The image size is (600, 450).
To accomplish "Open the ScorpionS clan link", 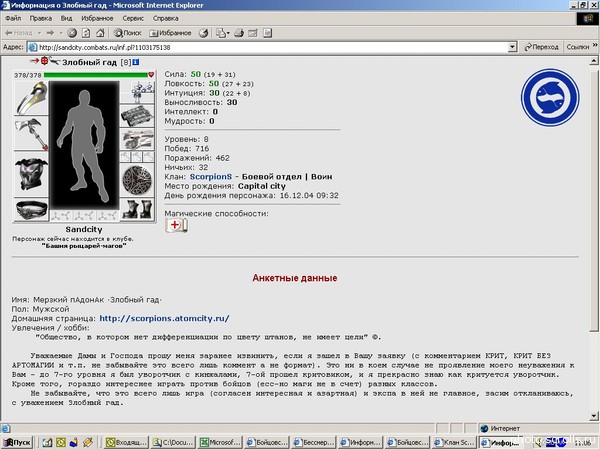I will point(211,177).
